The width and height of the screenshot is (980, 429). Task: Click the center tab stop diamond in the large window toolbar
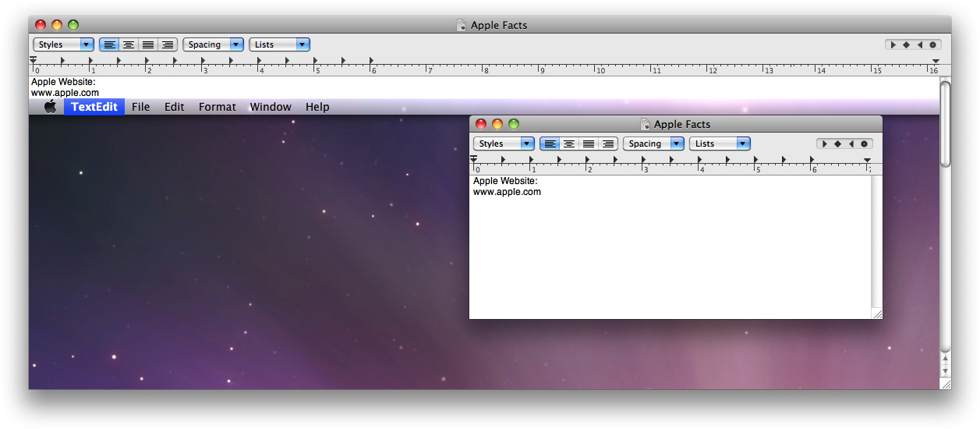pos(906,45)
